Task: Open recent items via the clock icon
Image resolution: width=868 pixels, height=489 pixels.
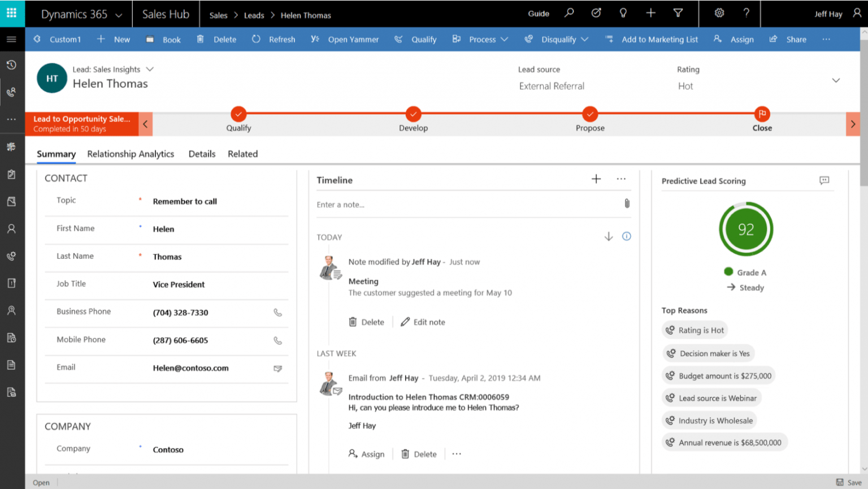Action: click(11, 65)
